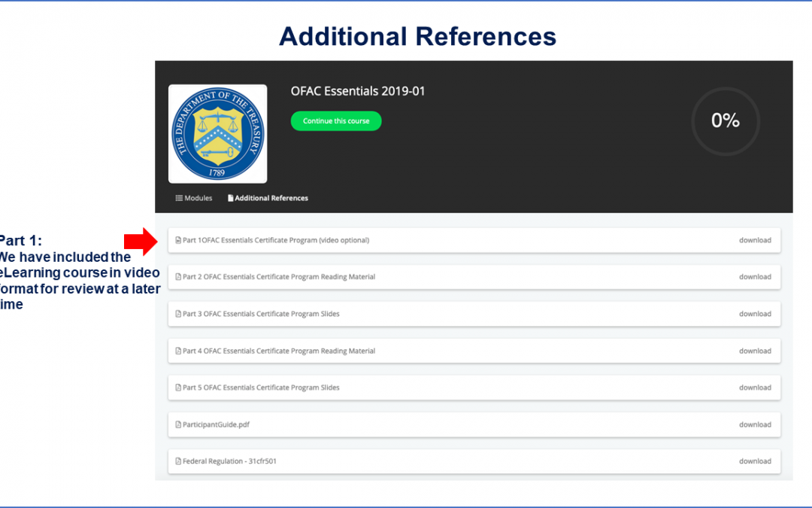Screen dimensions: 812x508
Task: Switch to the Modules tab
Action: click(x=194, y=198)
